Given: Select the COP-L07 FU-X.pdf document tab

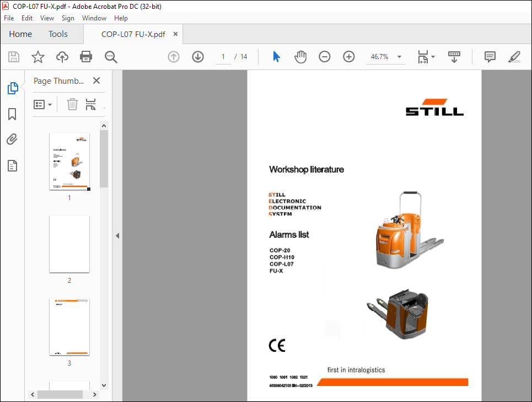Looking at the screenshot, I should 133,34.
